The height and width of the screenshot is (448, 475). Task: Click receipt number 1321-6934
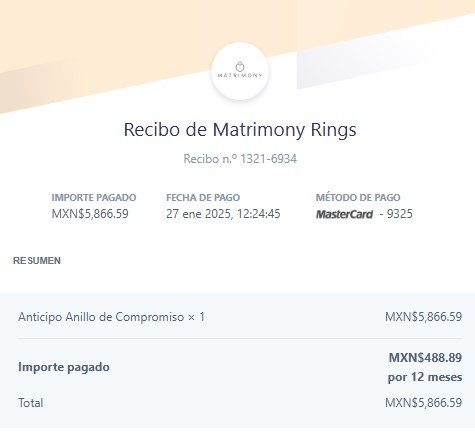tap(268, 159)
